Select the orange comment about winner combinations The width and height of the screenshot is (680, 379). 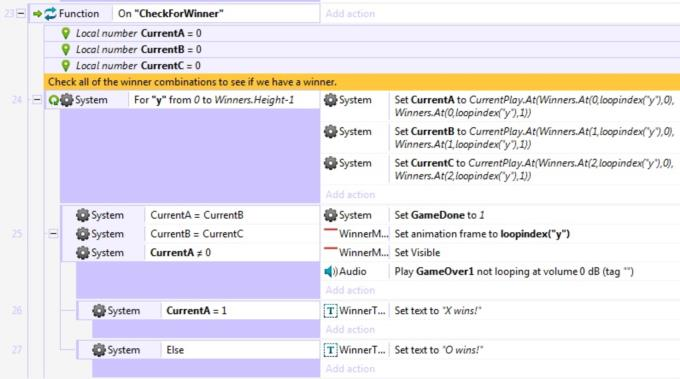click(362, 82)
